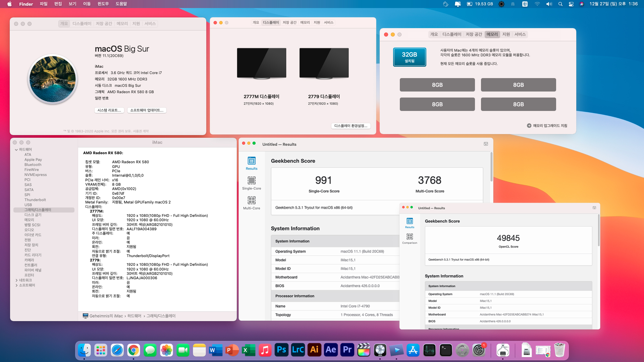
Task: Open Control Center in the menu bar
Action: click(x=571, y=4)
